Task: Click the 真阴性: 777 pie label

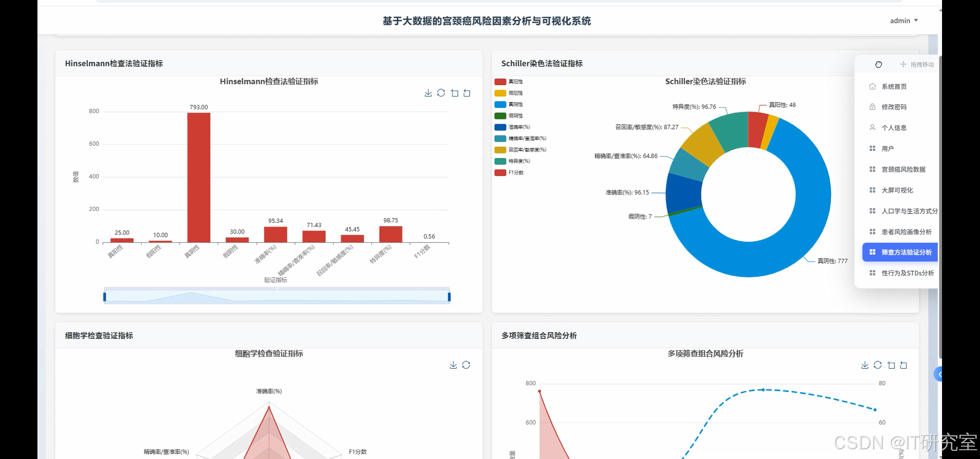Action: (832, 261)
